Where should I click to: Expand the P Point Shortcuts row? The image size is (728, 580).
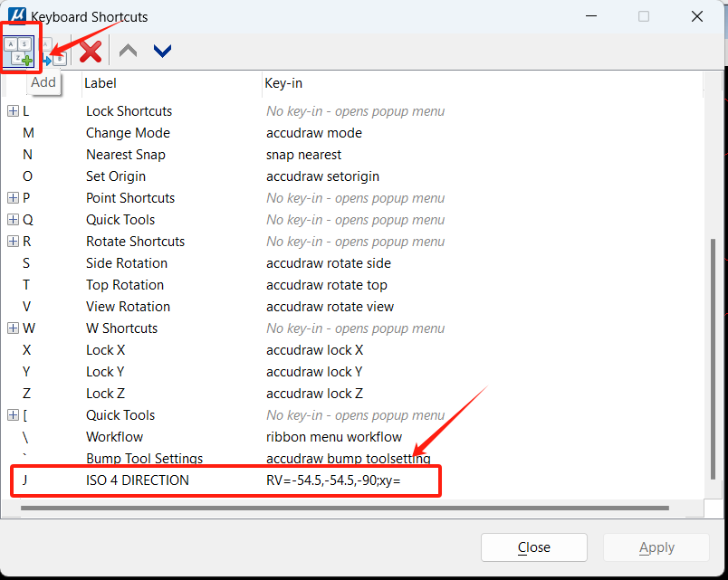click(13, 198)
